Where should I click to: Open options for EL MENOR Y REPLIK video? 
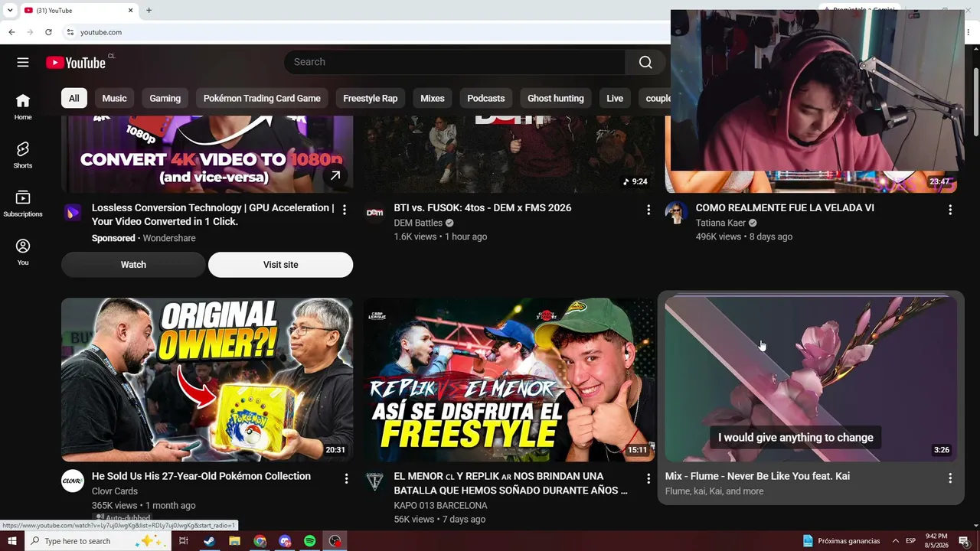[x=648, y=478]
